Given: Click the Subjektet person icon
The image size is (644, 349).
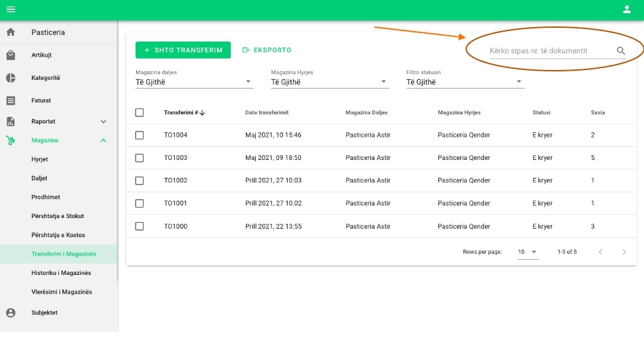Looking at the screenshot, I should 11,313.
